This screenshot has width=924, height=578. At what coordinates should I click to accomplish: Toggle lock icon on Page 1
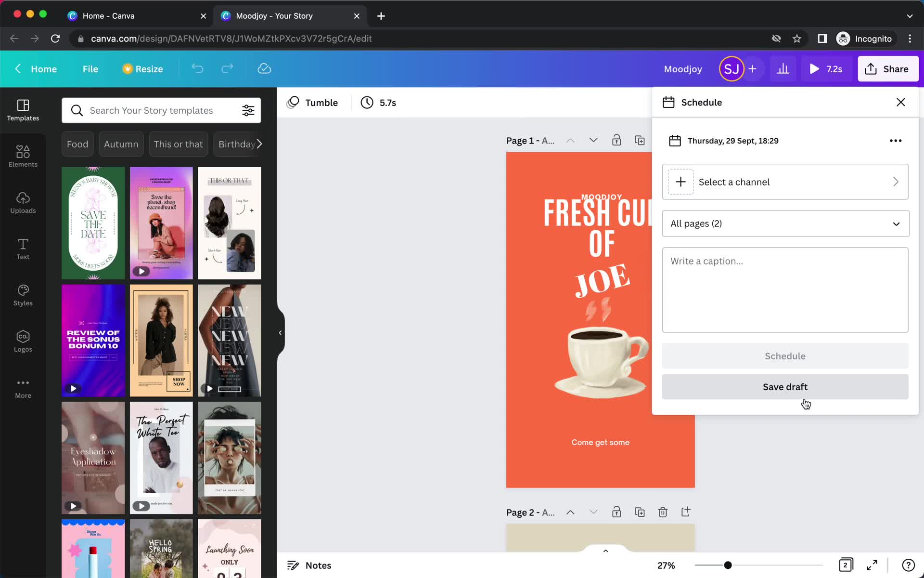click(x=616, y=140)
